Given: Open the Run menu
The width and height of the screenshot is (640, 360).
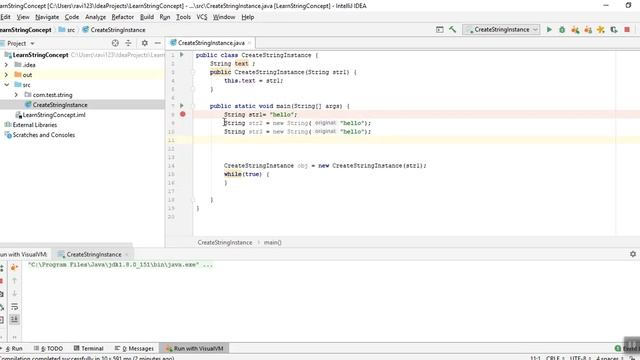Looking at the screenshot, I should 164,17.
